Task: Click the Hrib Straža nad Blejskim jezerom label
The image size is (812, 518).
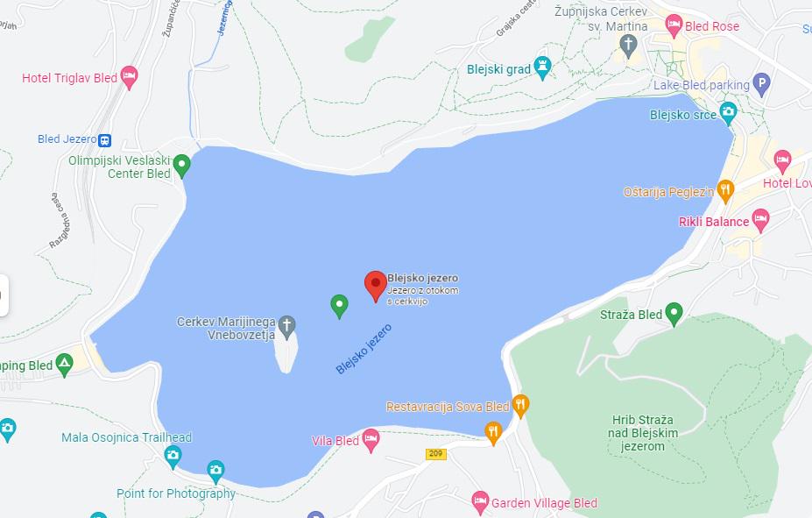Action: point(643,432)
